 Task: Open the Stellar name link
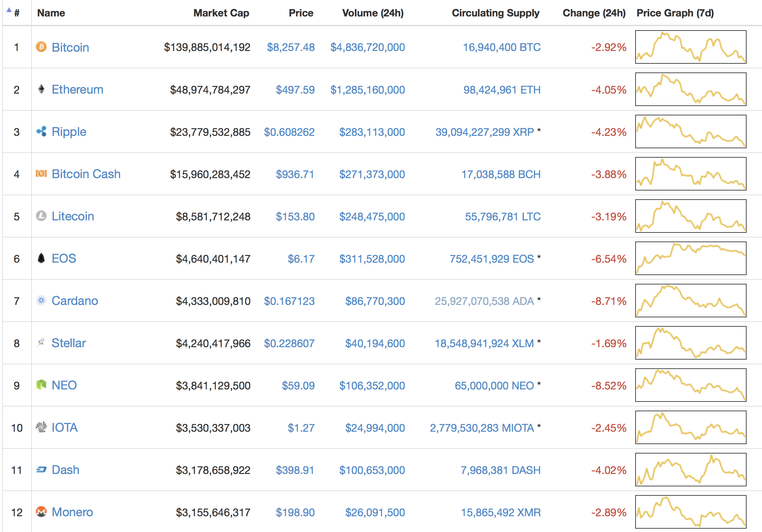[69, 343]
